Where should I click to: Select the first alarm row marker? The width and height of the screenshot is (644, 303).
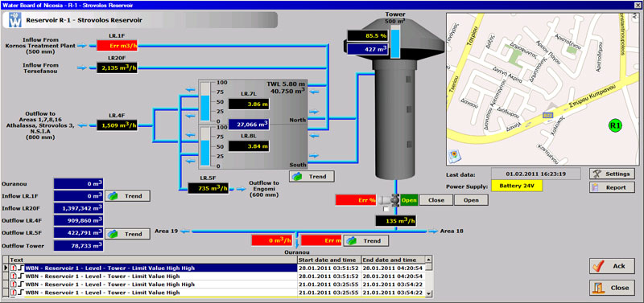(x=6, y=268)
